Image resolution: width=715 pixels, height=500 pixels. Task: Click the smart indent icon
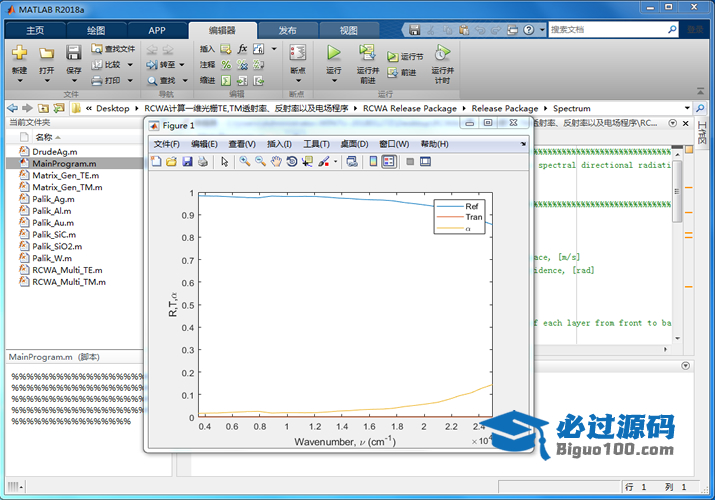(226, 81)
